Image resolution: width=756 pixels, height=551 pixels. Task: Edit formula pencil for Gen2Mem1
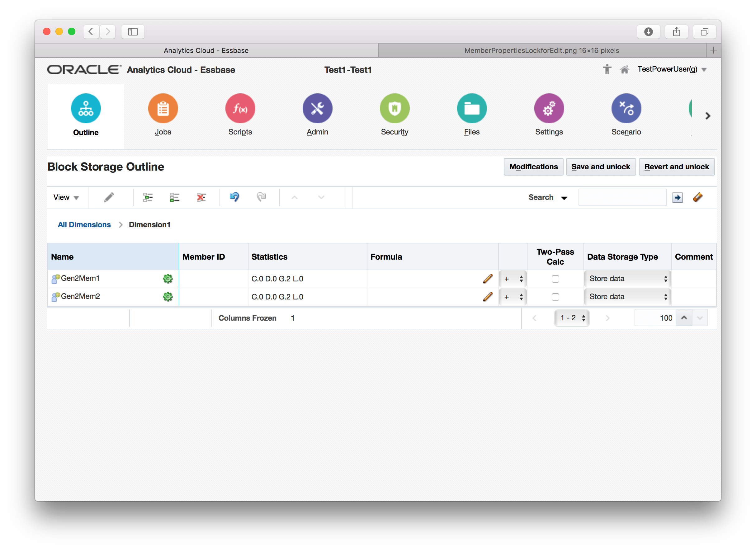(487, 279)
